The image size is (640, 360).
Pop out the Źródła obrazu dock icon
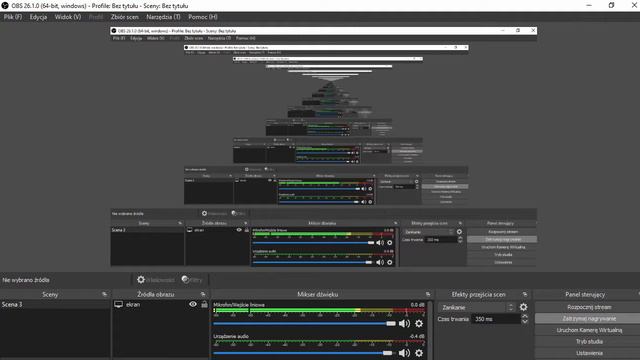(203, 294)
